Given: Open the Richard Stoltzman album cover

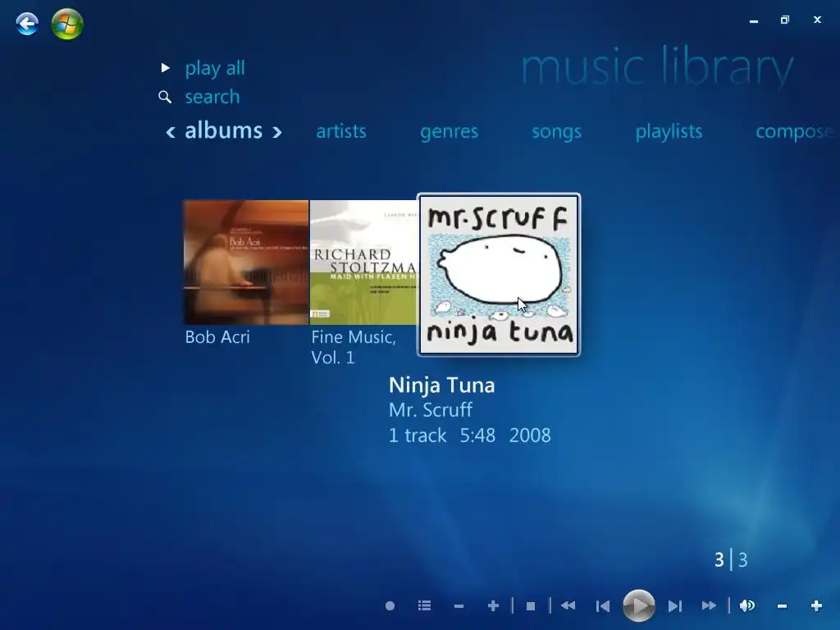Looking at the screenshot, I should tap(363, 262).
